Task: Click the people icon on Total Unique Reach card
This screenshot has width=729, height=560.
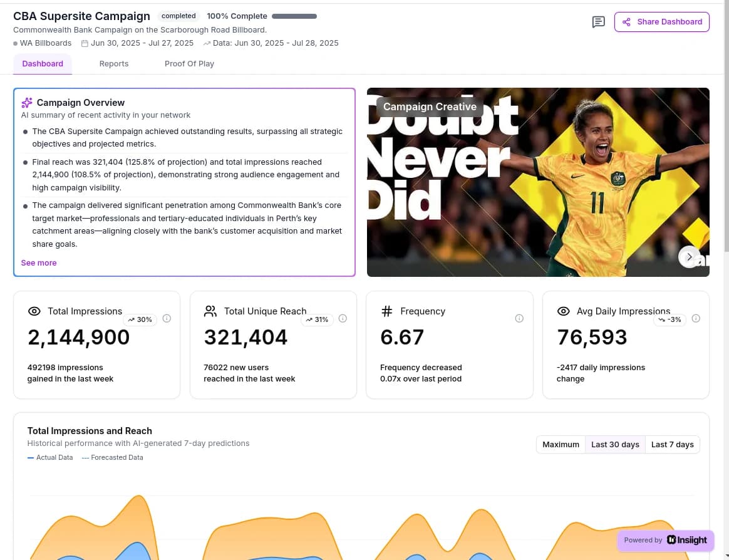Action: [210, 311]
